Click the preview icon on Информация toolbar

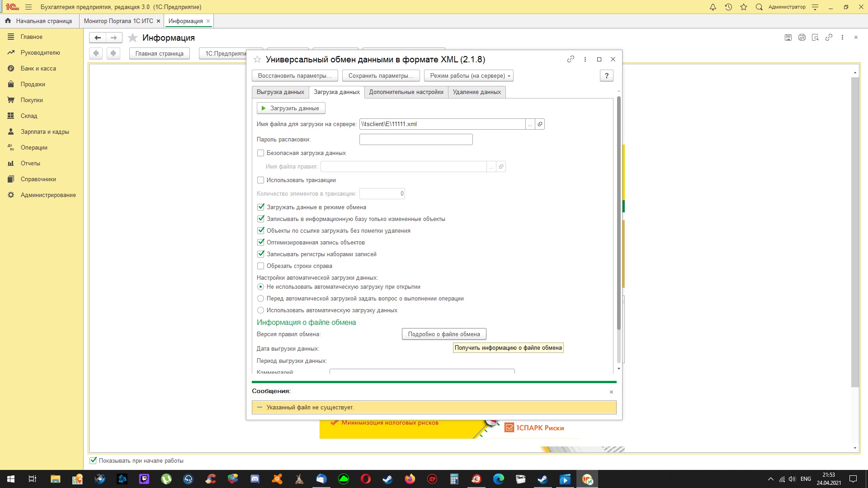(815, 38)
